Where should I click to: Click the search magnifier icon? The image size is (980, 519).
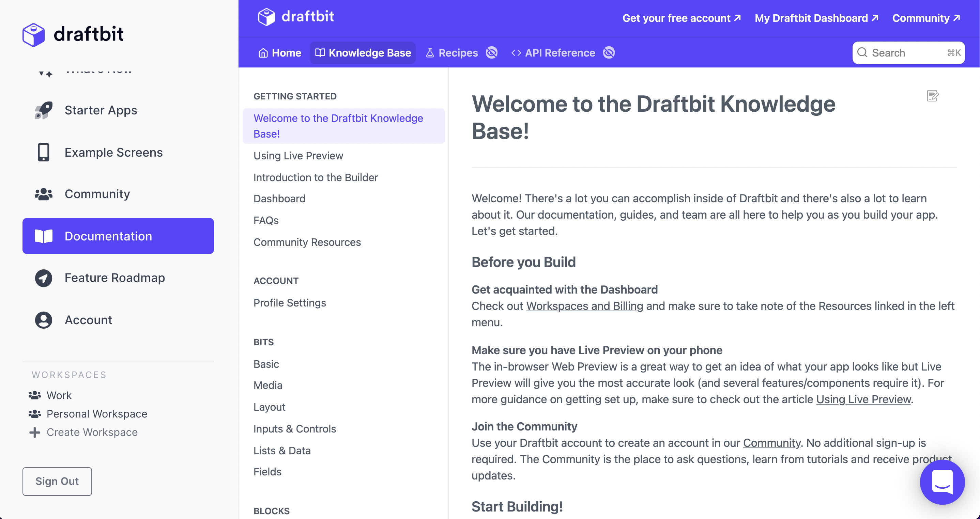pyautogui.click(x=862, y=52)
